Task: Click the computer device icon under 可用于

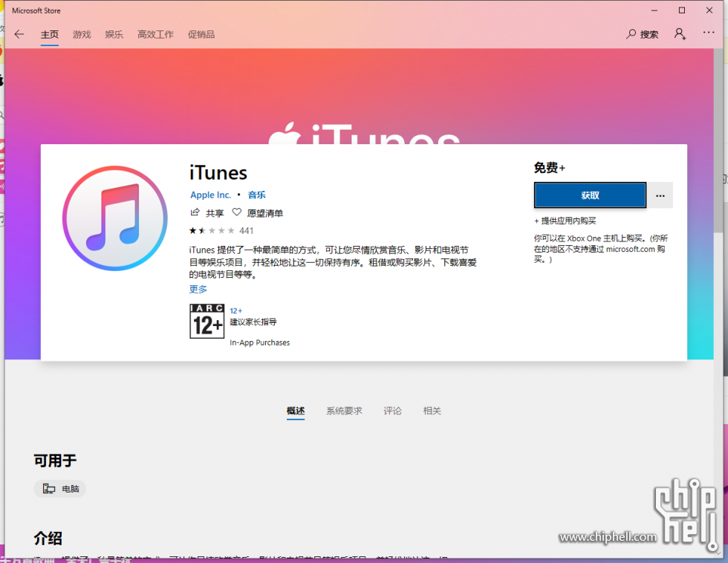Action: click(49, 488)
